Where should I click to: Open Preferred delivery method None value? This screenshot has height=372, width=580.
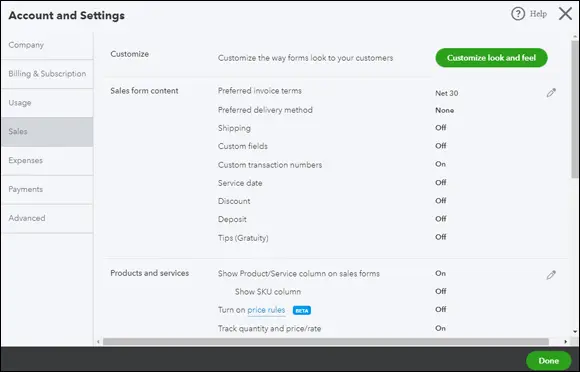pos(444,110)
